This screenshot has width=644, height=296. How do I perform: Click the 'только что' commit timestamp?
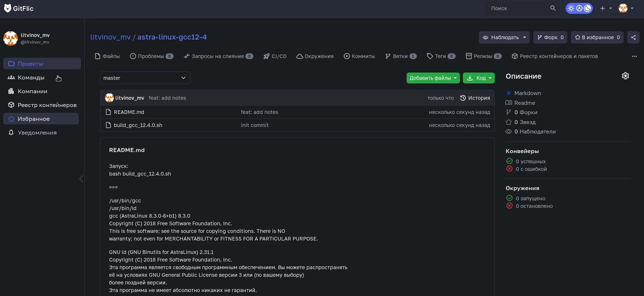click(441, 98)
